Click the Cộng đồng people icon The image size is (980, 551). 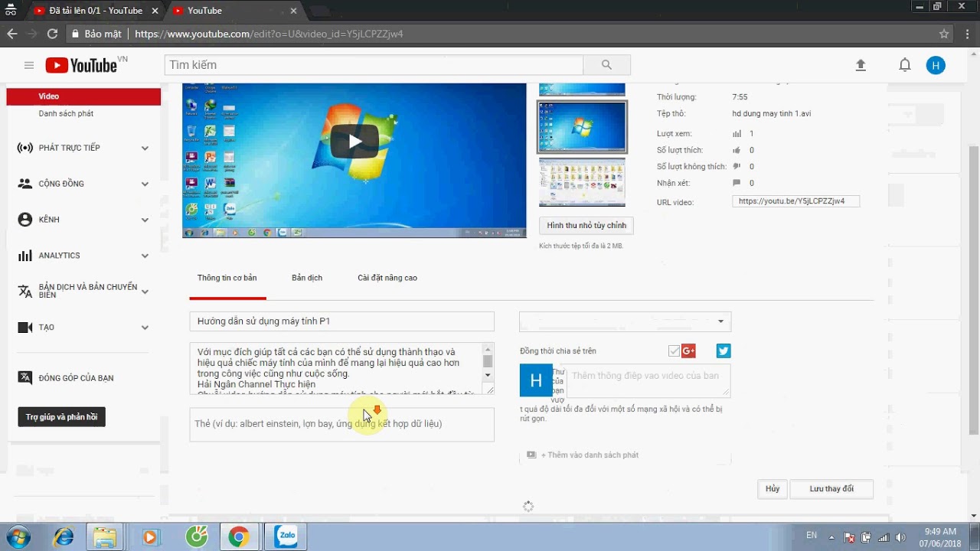tap(25, 184)
